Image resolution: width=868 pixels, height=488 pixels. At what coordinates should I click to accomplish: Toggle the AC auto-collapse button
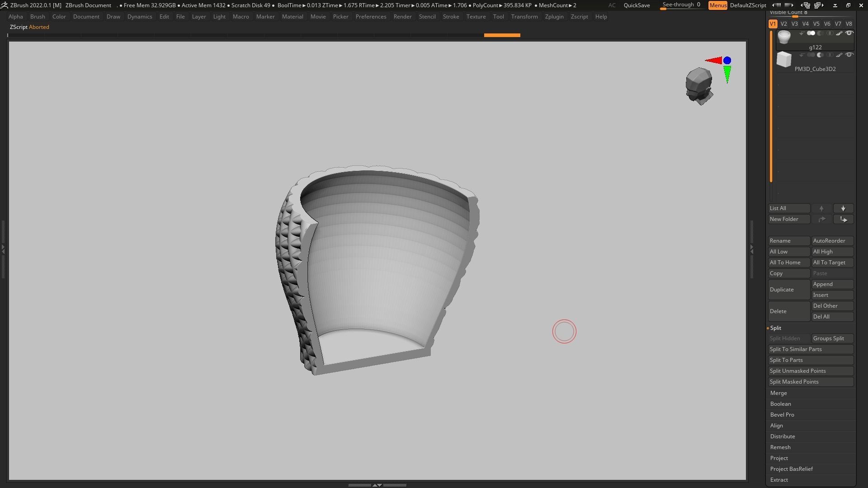612,5
